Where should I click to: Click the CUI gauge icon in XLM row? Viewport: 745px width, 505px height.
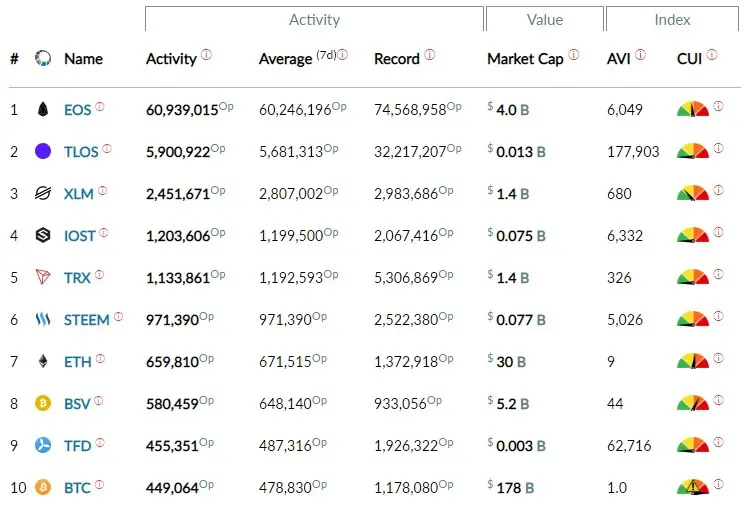(x=693, y=193)
